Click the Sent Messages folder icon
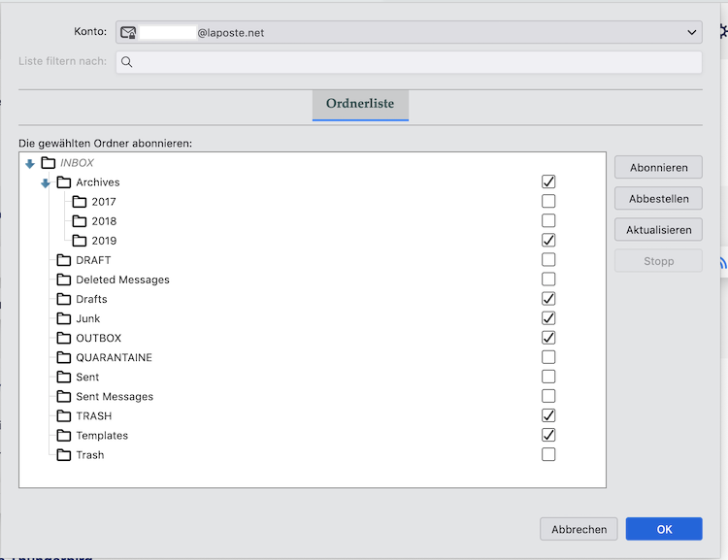This screenshot has width=728, height=560. point(64,396)
